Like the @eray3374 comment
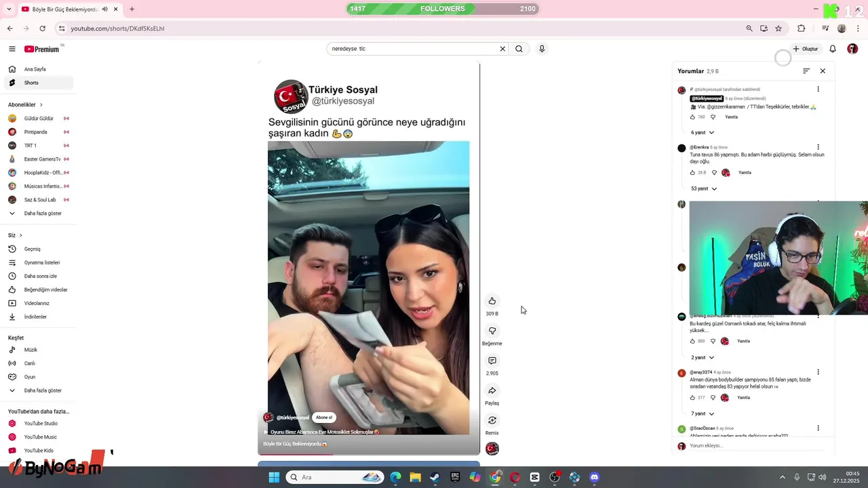This screenshot has width=868, height=488. tap(692, 398)
